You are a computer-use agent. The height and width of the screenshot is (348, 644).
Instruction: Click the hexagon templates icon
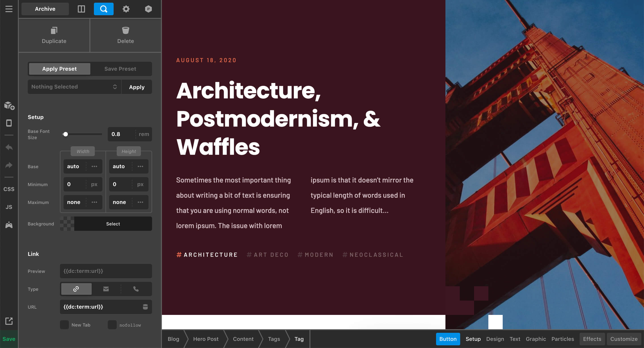click(148, 9)
